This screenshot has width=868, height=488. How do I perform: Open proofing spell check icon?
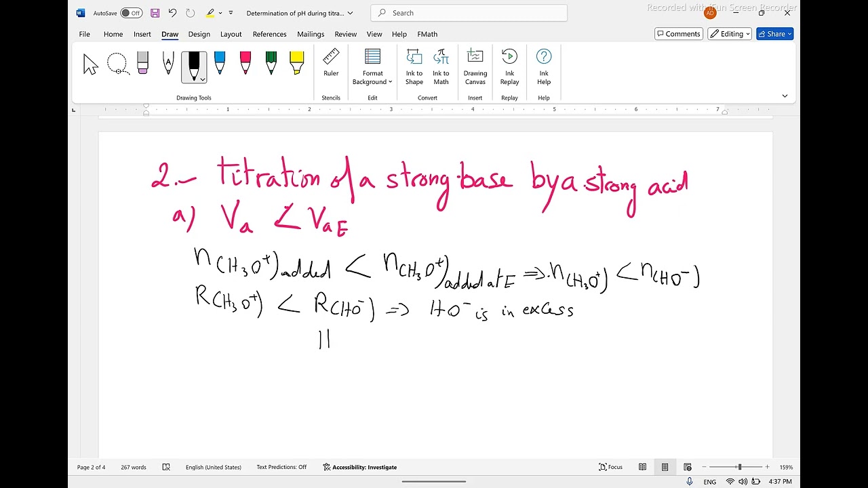tap(166, 467)
